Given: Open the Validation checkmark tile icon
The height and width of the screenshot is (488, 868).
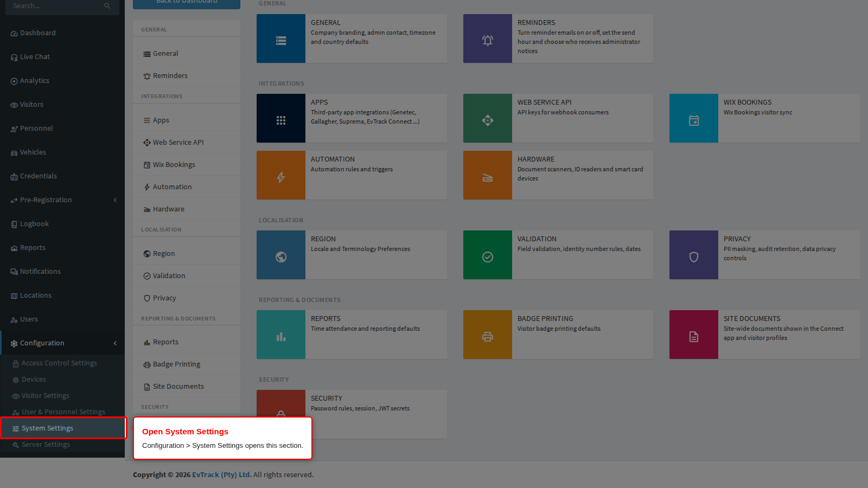Looking at the screenshot, I should click(x=488, y=257).
